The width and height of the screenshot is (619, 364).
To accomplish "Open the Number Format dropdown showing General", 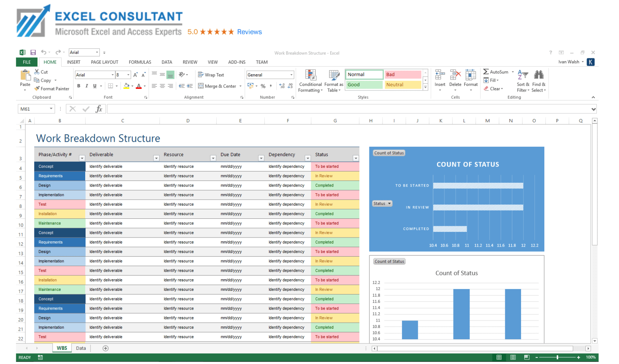I will [291, 75].
